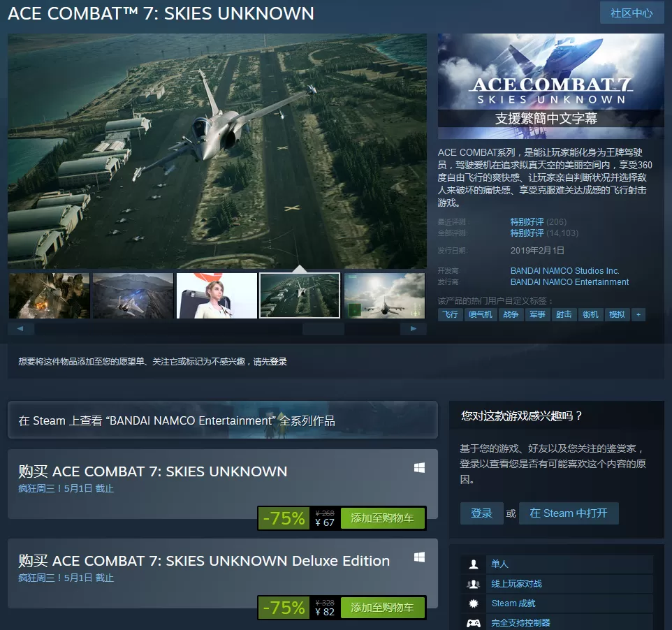Click the 模拟 tag
This screenshot has width=672, height=630.
pyautogui.click(x=617, y=314)
